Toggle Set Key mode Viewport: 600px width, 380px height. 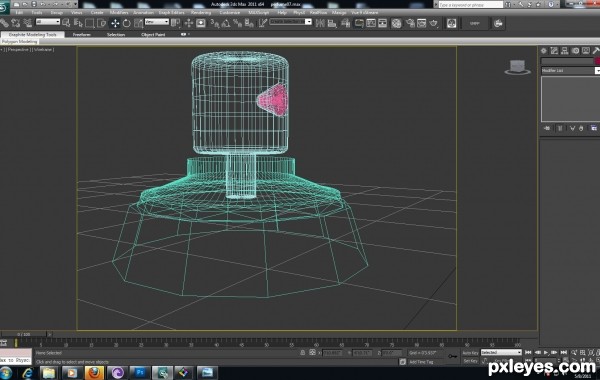[x=470, y=361]
